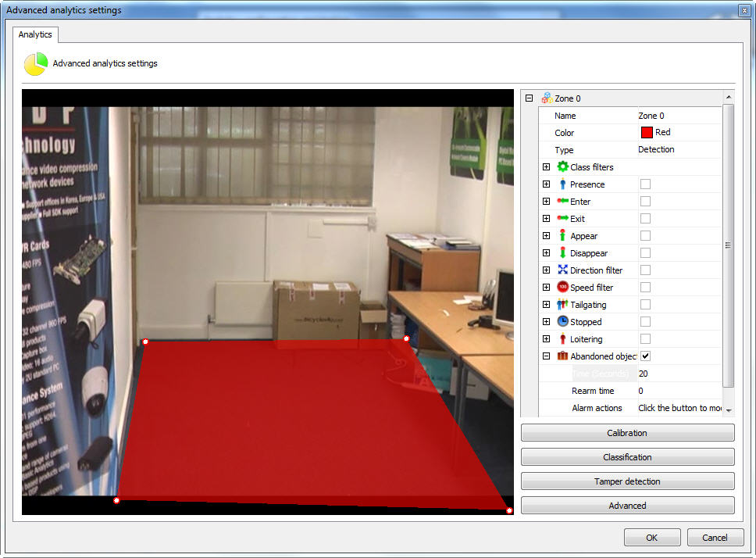Uncheck the Abandoned object checkbox
The image size is (756, 558).
[x=645, y=356]
